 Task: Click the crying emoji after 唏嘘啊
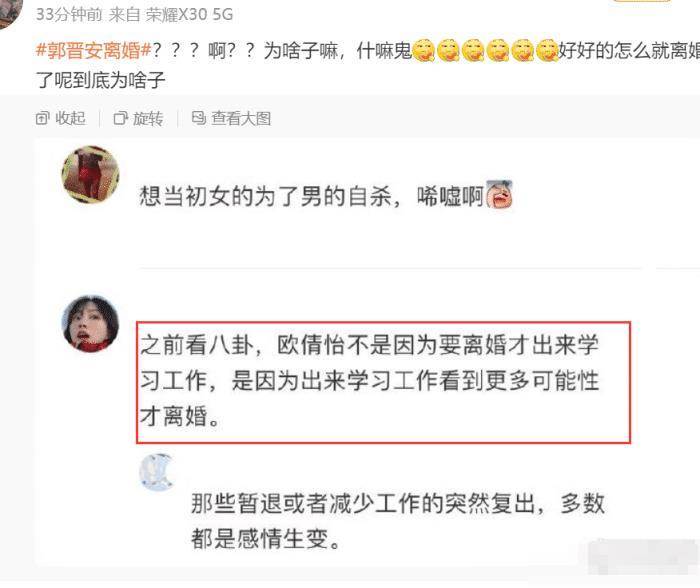(499, 195)
